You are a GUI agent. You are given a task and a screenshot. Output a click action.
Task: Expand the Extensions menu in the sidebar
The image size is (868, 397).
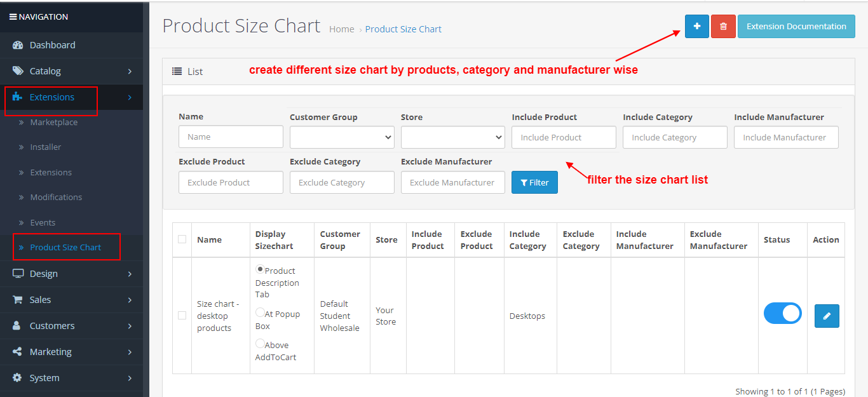(x=51, y=97)
